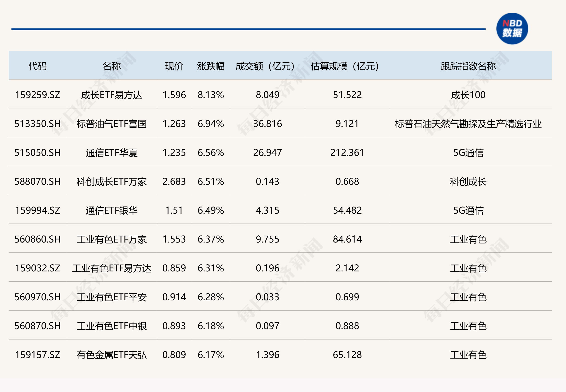
Task: Click the change value 6.94%
Action: (x=211, y=124)
